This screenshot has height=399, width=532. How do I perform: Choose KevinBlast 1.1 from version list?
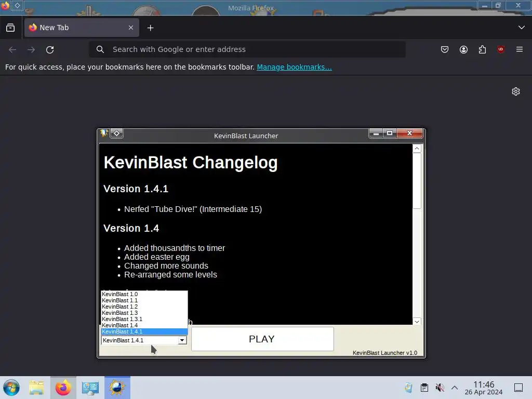click(x=144, y=300)
